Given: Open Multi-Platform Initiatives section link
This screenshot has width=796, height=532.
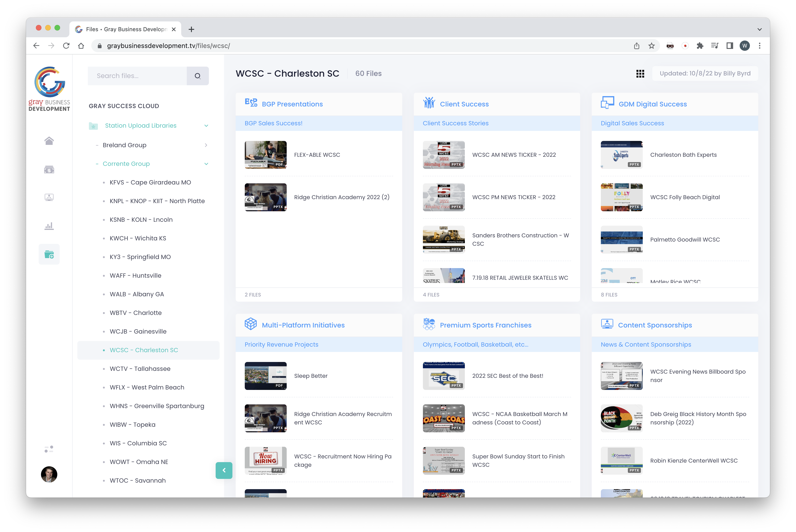Looking at the screenshot, I should click(303, 325).
